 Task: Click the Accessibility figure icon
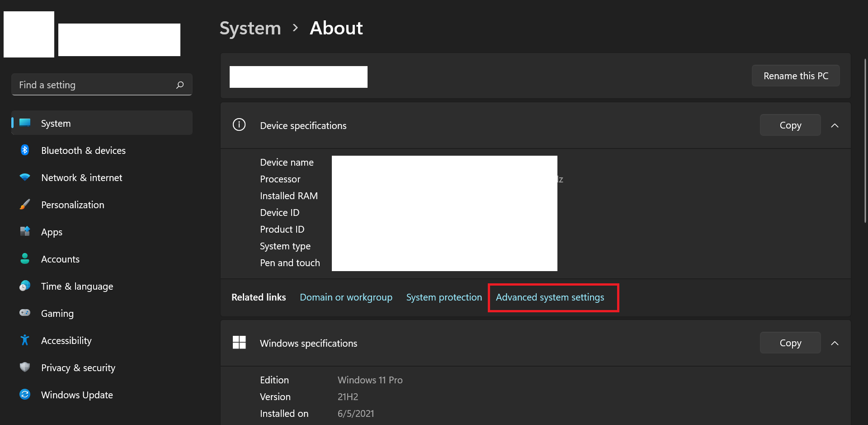click(25, 340)
